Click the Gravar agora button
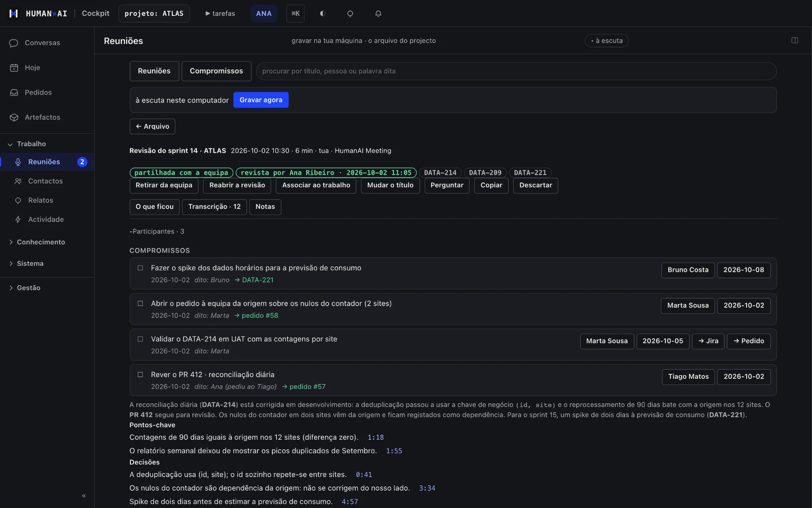 [x=261, y=100]
